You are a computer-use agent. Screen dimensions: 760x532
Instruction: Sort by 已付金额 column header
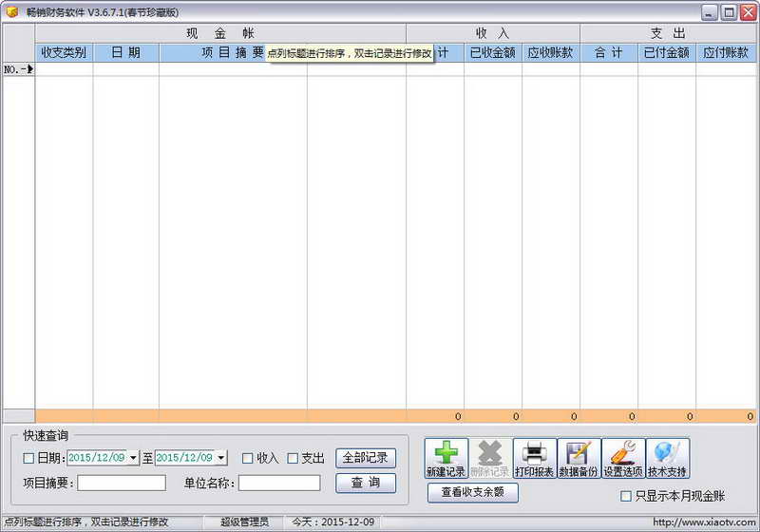[x=667, y=52]
